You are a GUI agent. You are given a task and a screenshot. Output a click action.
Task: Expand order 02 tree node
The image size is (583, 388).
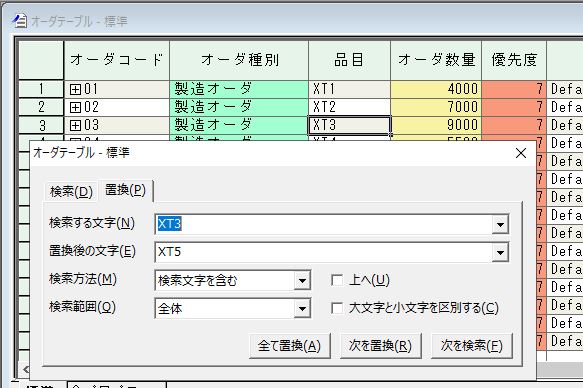click(75, 107)
